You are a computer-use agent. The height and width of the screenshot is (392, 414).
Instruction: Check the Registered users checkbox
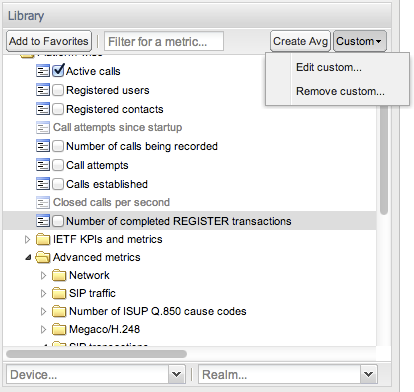coord(58,90)
